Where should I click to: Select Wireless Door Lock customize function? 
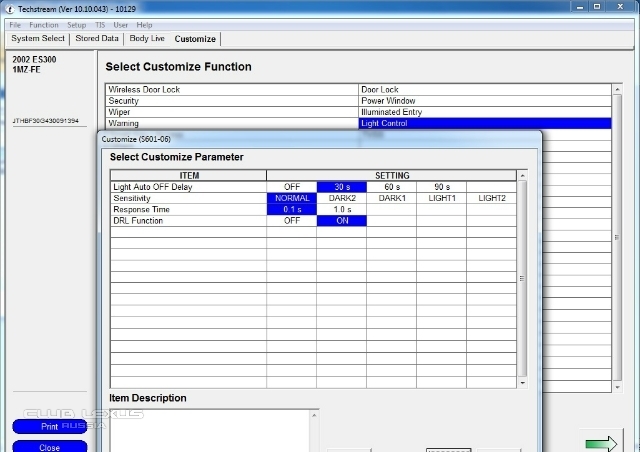click(x=232, y=90)
